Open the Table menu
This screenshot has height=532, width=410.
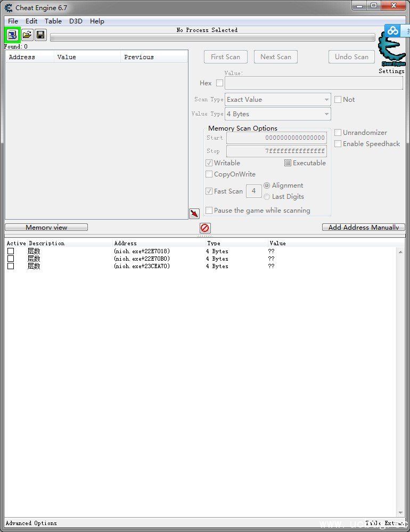click(53, 21)
